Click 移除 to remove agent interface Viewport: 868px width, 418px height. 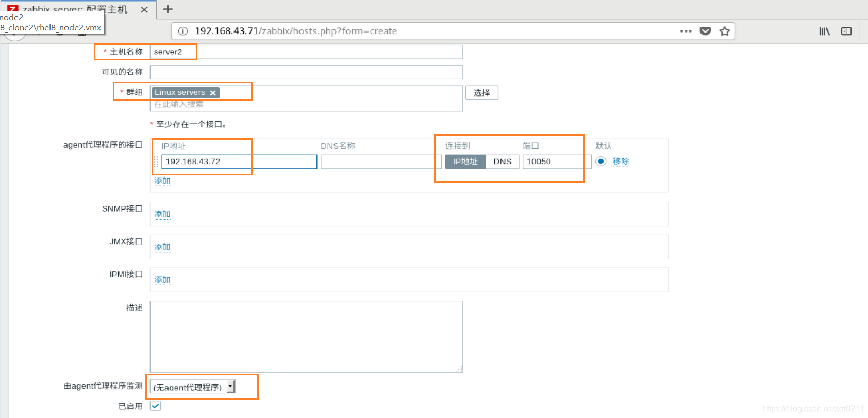pos(621,162)
